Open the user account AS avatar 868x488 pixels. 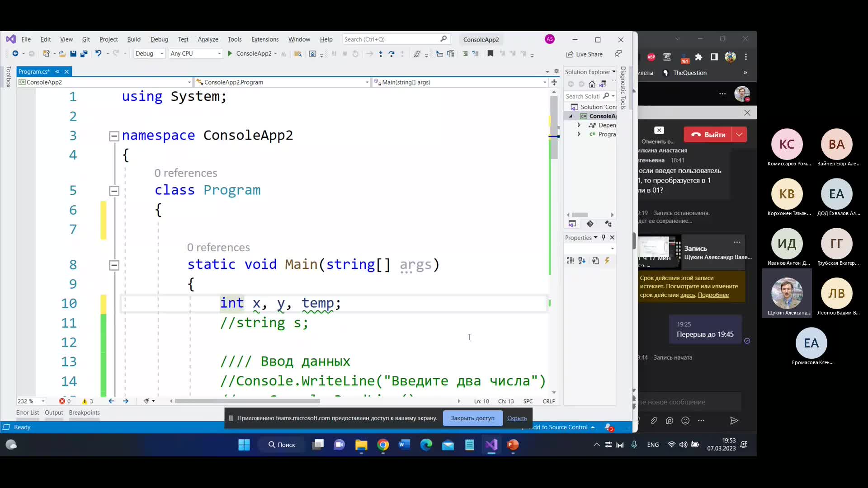coord(550,39)
